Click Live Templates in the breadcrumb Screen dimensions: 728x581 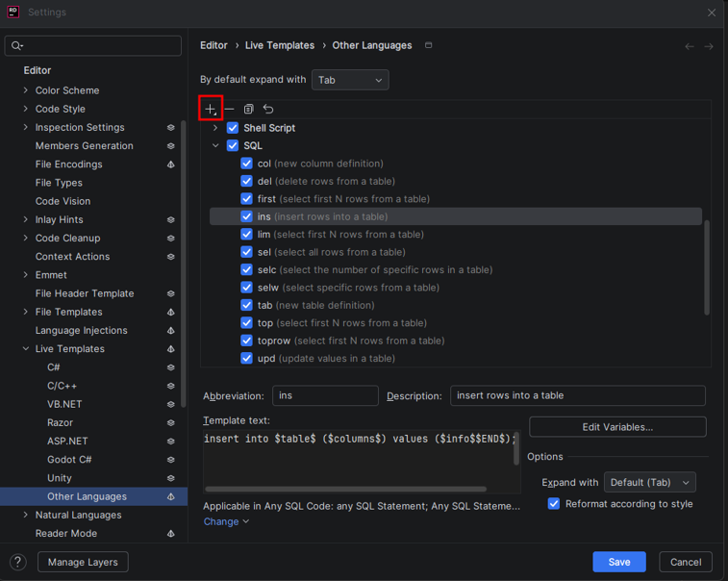pos(280,45)
